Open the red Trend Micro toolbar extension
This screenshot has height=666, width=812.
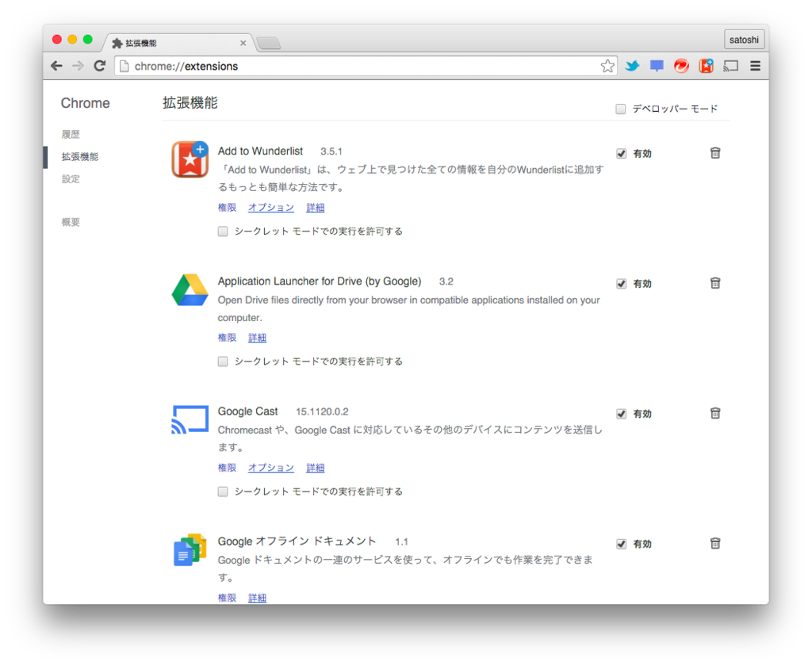point(681,66)
